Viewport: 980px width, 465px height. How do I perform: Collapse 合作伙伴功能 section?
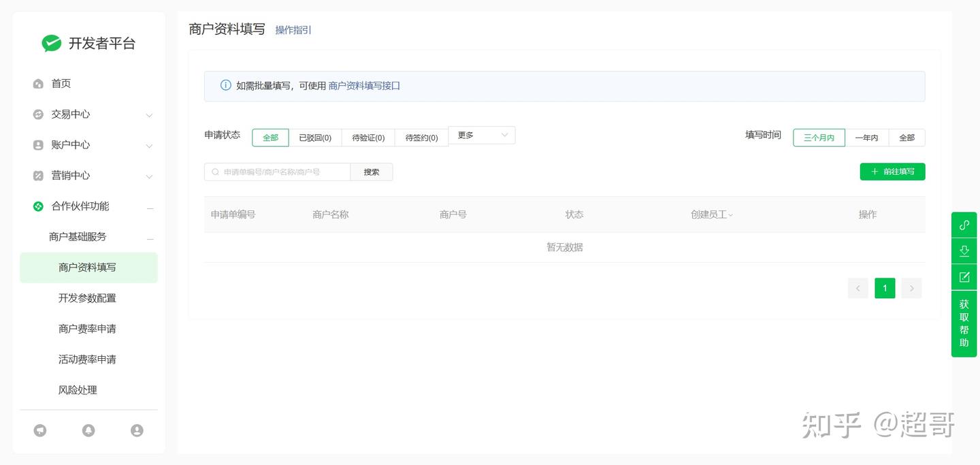click(150, 208)
